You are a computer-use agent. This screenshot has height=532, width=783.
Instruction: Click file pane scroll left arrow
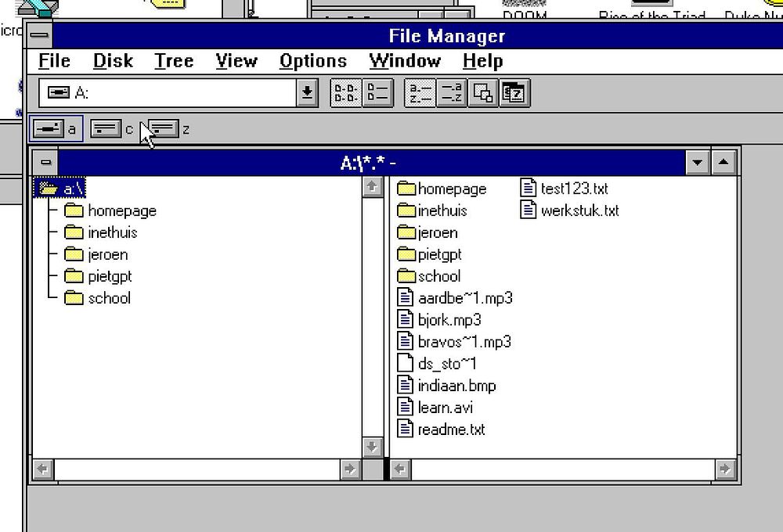point(400,469)
